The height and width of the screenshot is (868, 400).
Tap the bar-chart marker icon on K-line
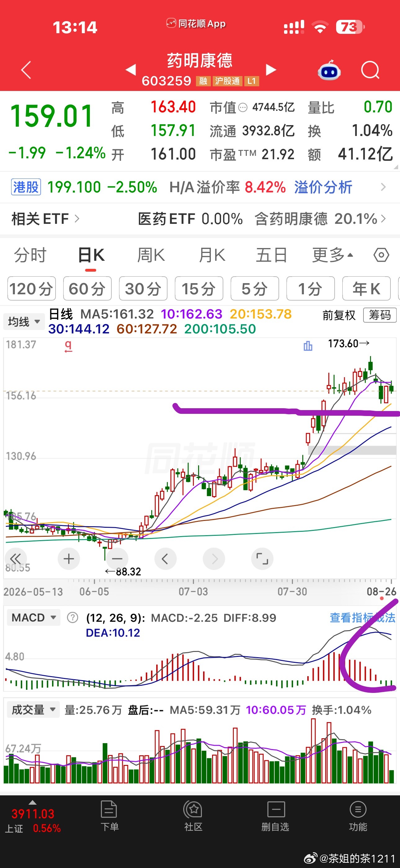coord(308,346)
